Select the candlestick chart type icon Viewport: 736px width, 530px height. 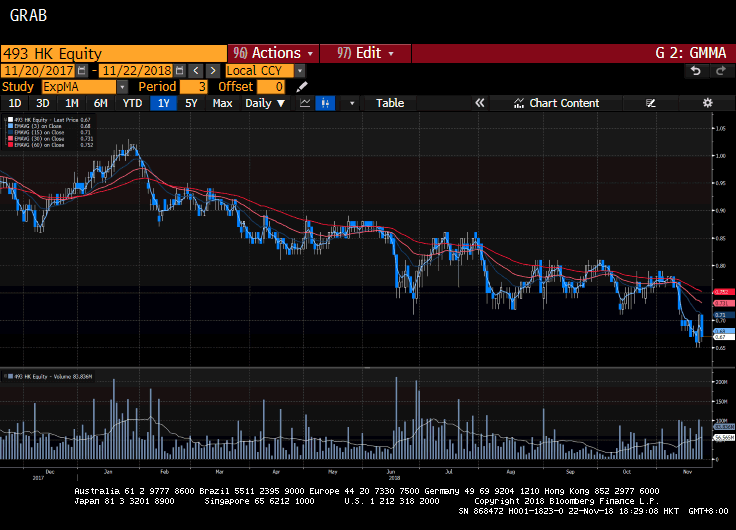click(325, 103)
